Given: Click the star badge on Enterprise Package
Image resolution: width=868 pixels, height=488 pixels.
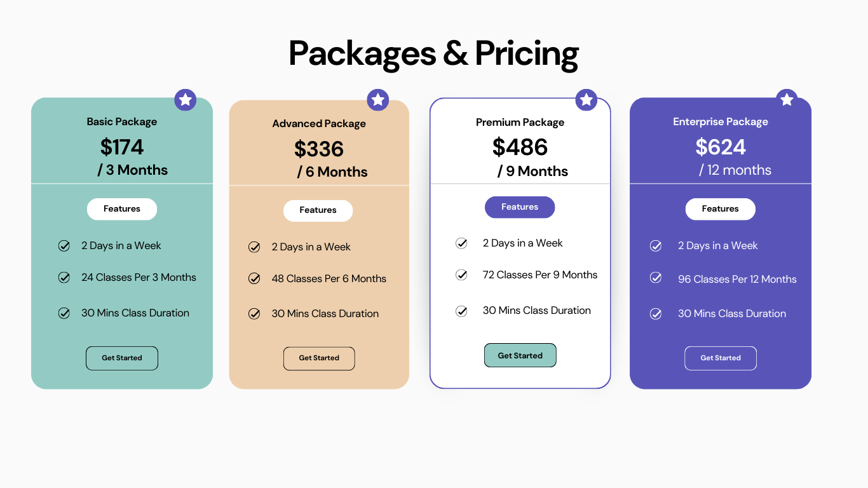Looking at the screenshot, I should point(787,100).
